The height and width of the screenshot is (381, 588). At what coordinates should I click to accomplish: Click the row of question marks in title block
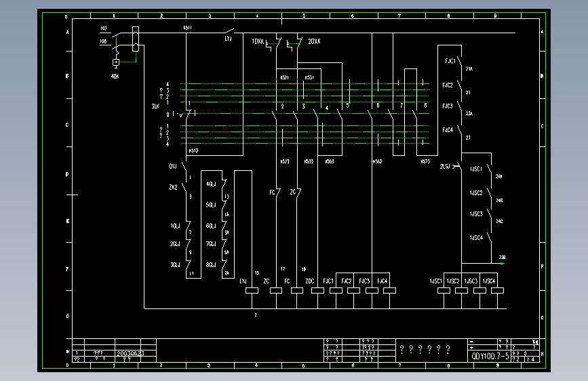[x=425, y=350]
